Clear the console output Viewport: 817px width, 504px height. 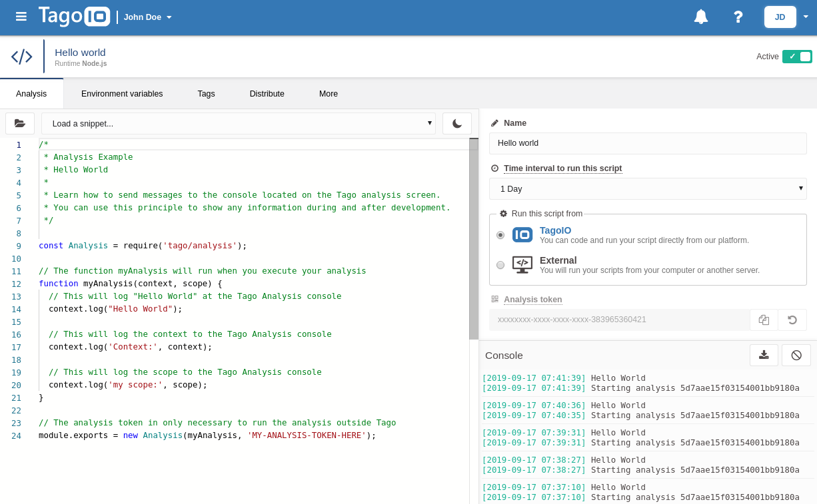pyautogui.click(x=796, y=355)
